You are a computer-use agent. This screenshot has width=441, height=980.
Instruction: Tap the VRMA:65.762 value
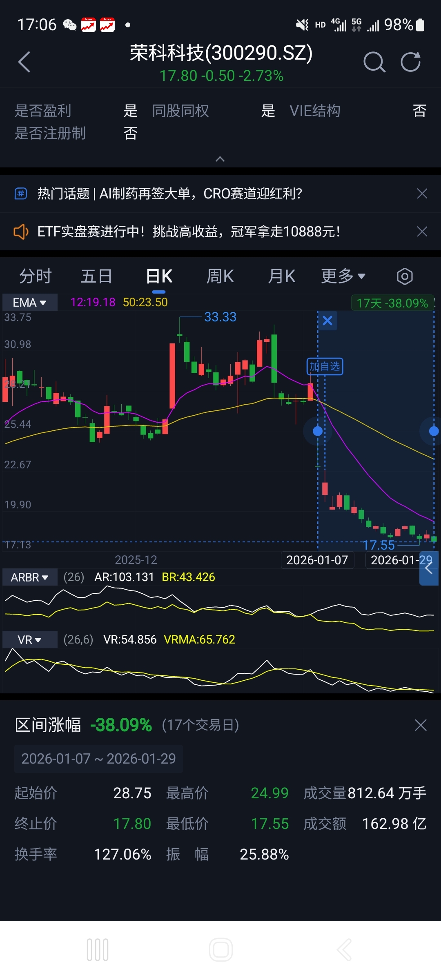click(x=199, y=639)
